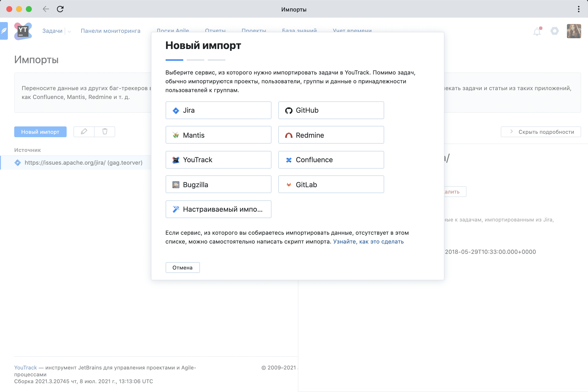
Task: Choose YouTrack as import source
Action: 218,160
